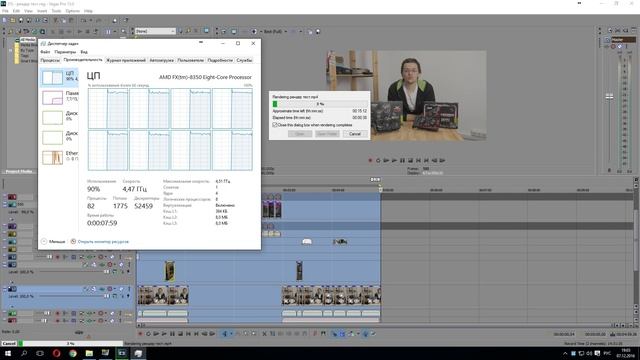Open Vegas Pro Insert menu

42,11
